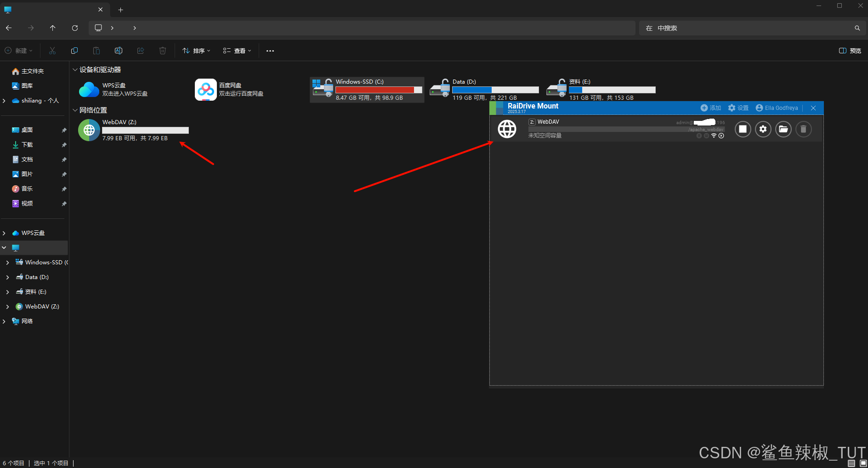868x468 pixels.
Task: Open the 查看 view options menu
Action: coord(237,51)
